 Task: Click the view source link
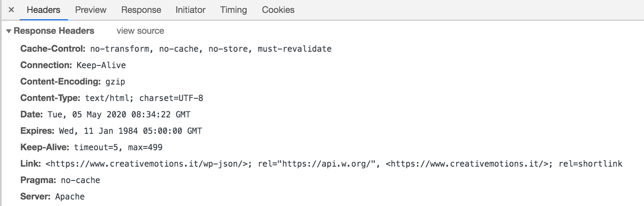pos(140,31)
